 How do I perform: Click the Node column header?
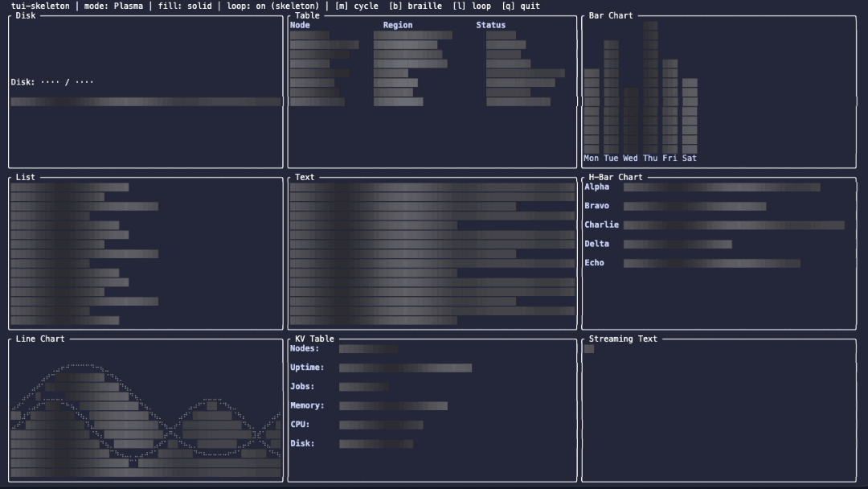pos(300,25)
